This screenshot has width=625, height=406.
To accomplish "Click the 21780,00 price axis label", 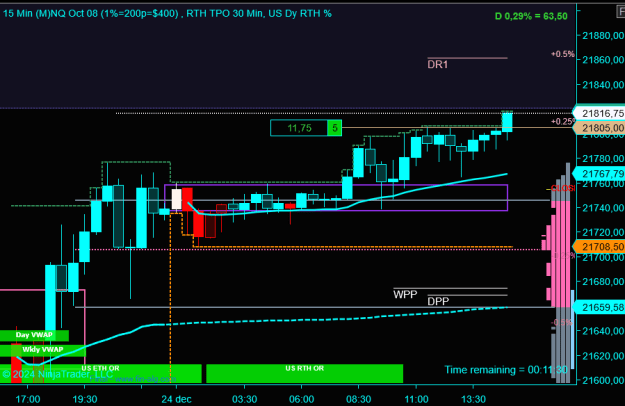I will pyautogui.click(x=603, y=159).
